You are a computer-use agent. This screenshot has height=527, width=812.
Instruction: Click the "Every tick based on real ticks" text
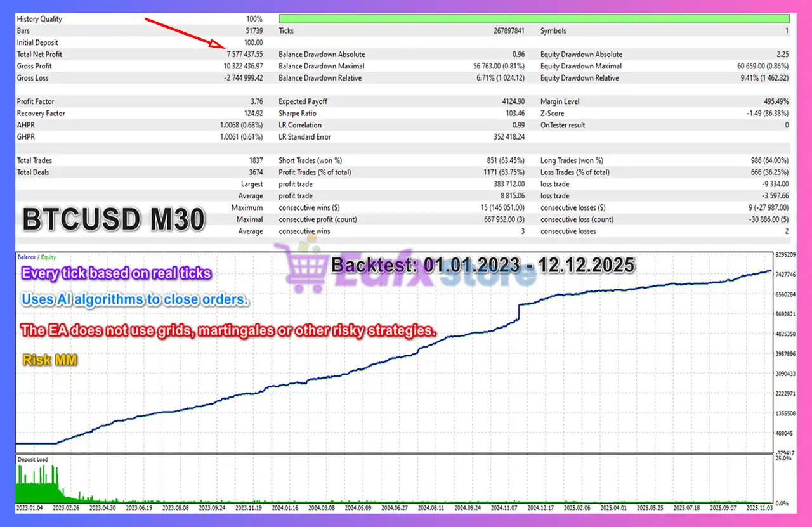tap(116, 273)
